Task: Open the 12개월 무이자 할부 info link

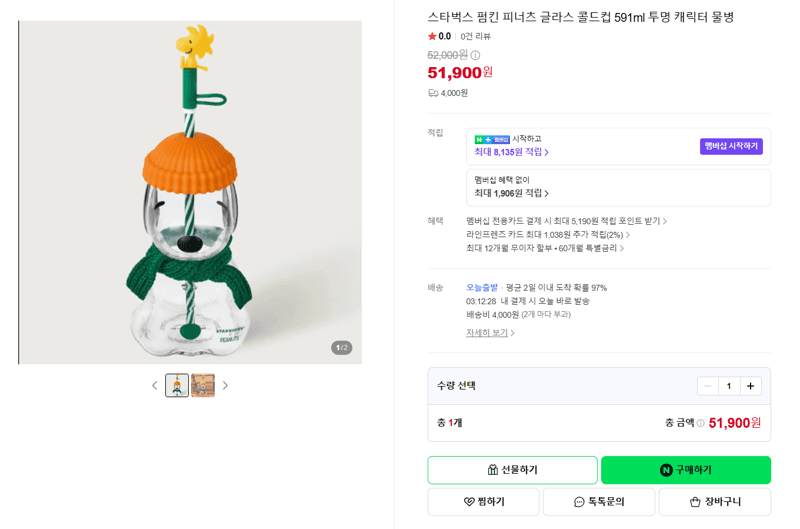Action: point(545,248)
